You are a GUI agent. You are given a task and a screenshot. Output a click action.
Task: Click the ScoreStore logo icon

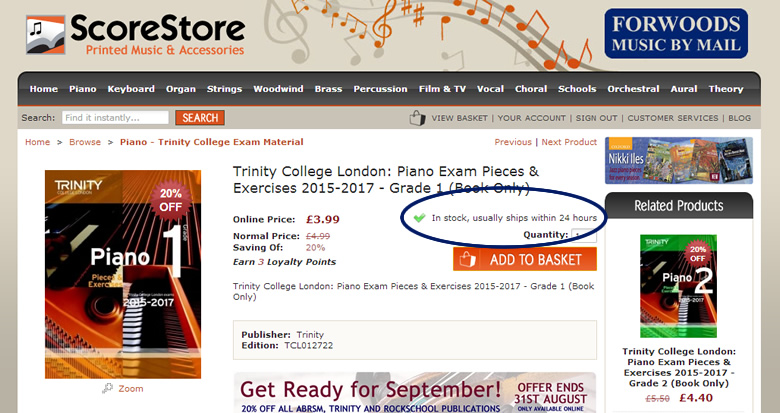tap(45, 34)
